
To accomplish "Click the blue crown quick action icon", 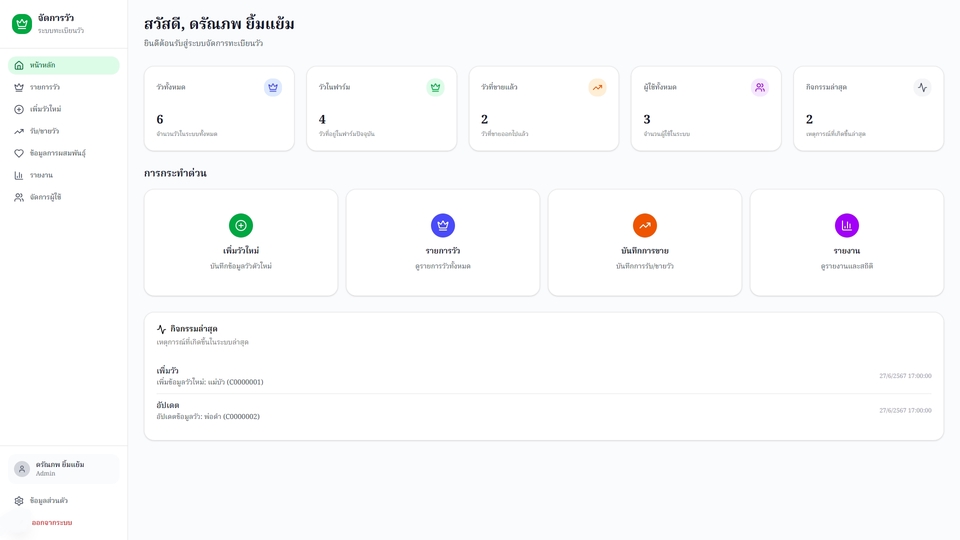I will [443, 225].
